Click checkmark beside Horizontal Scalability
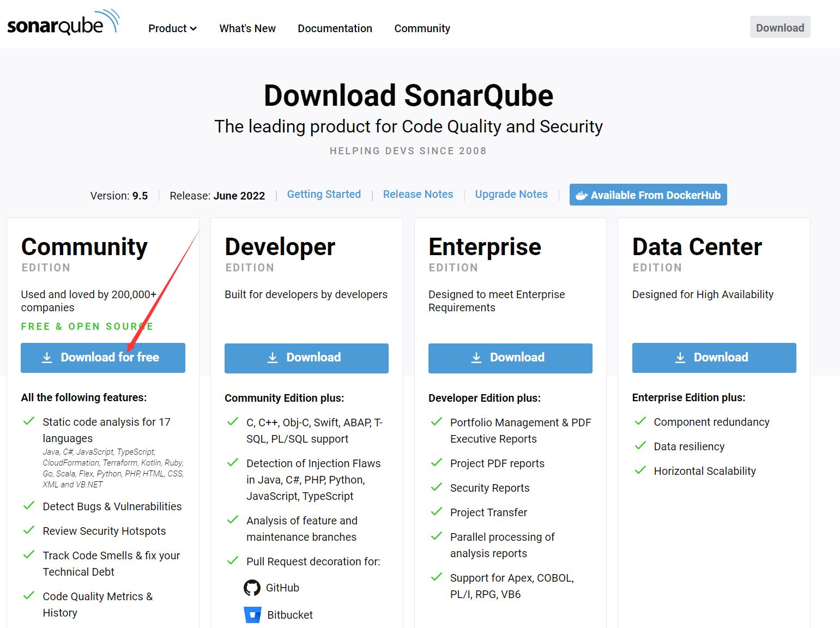 coord(640,470)
